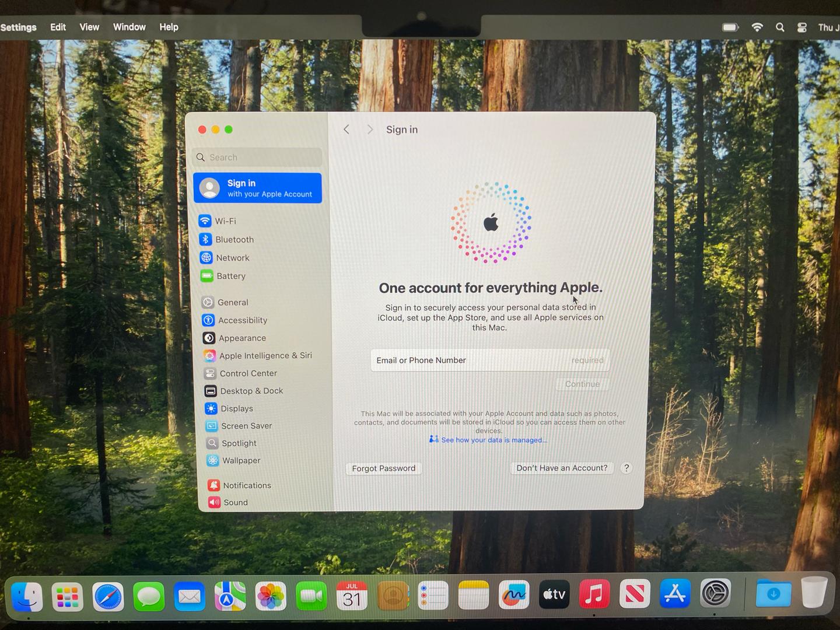Open Mail from the Dock
Screen dimensions: 840x630
coord(190,596)
